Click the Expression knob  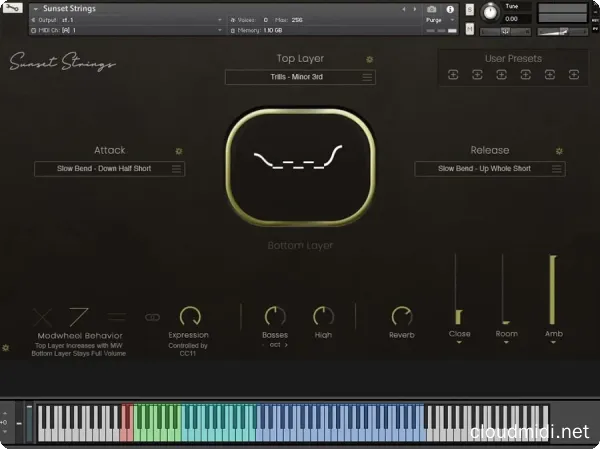[x=190, y=317]
